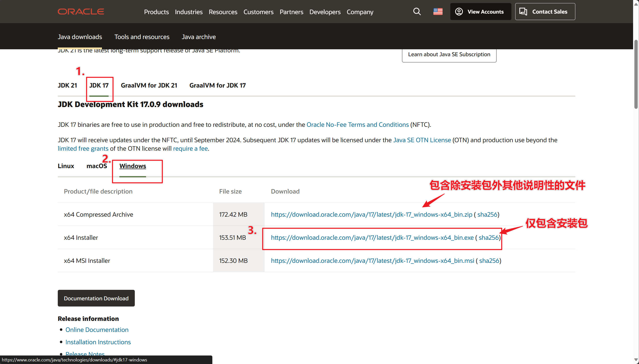Viewport: 639px width, 364px height.
Task: Click the Contact Sales chat icon
Action: [523, 12]
